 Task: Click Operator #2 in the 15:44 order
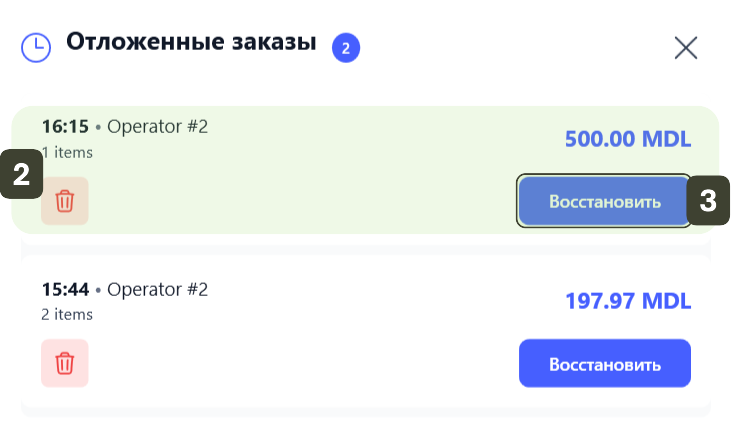pos(157,290)
